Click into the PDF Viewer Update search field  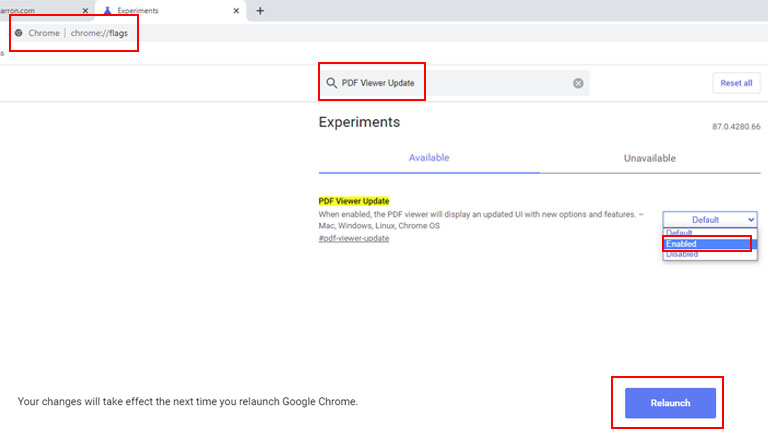pyautogui.click(x=455, y=83)
